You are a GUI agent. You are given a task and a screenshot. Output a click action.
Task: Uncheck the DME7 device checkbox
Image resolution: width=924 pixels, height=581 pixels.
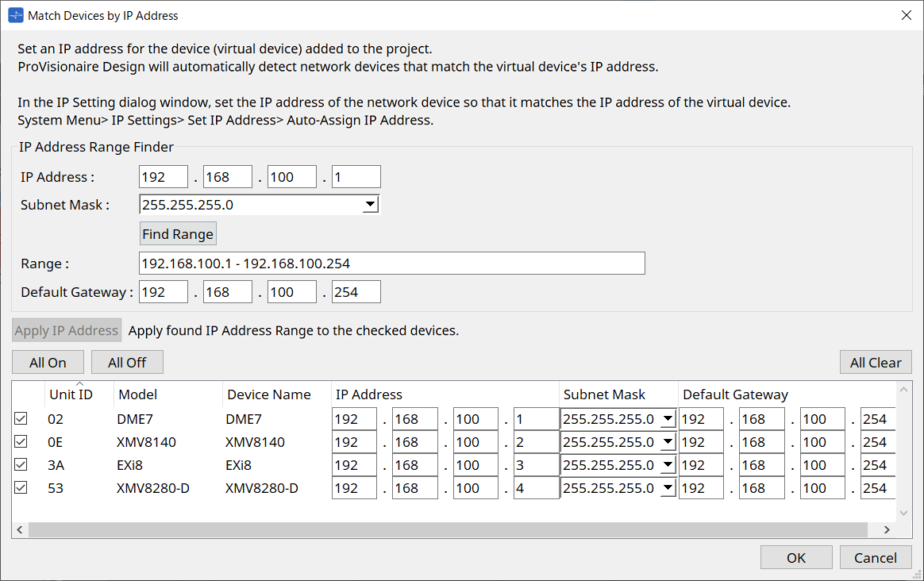click(x=21, y=418)
